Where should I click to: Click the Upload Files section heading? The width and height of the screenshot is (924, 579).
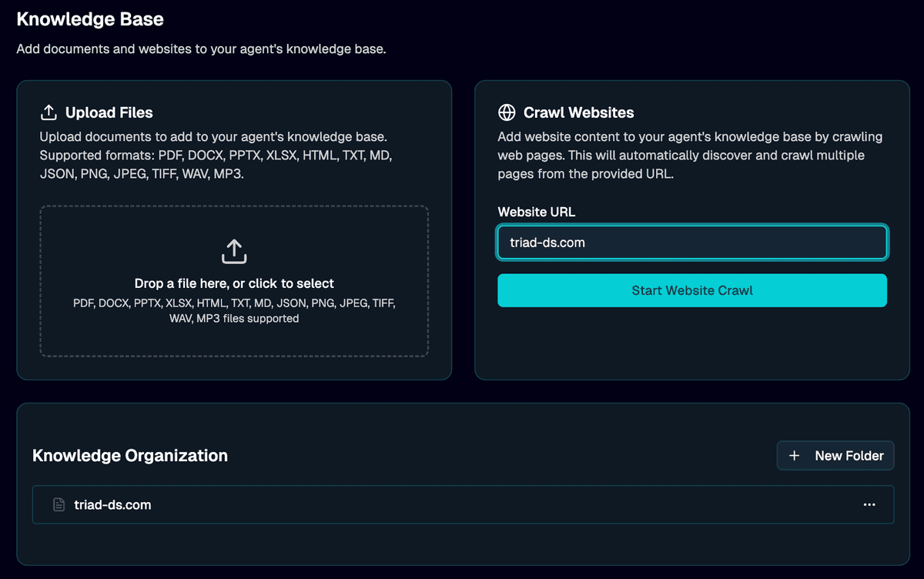109,112
